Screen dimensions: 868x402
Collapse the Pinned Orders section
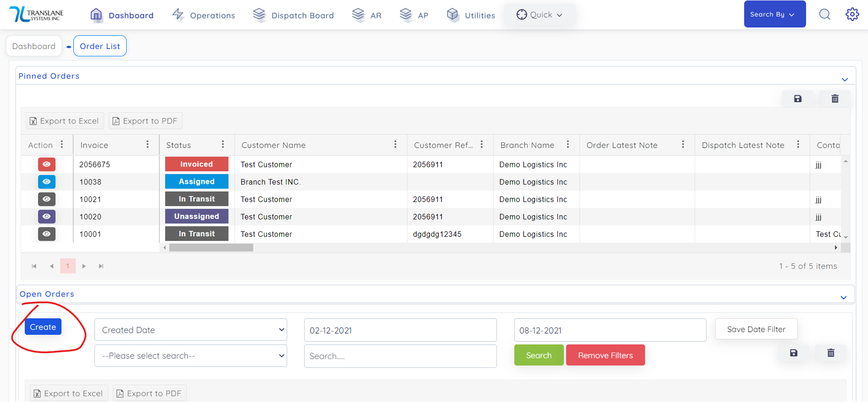click(845, 79)
